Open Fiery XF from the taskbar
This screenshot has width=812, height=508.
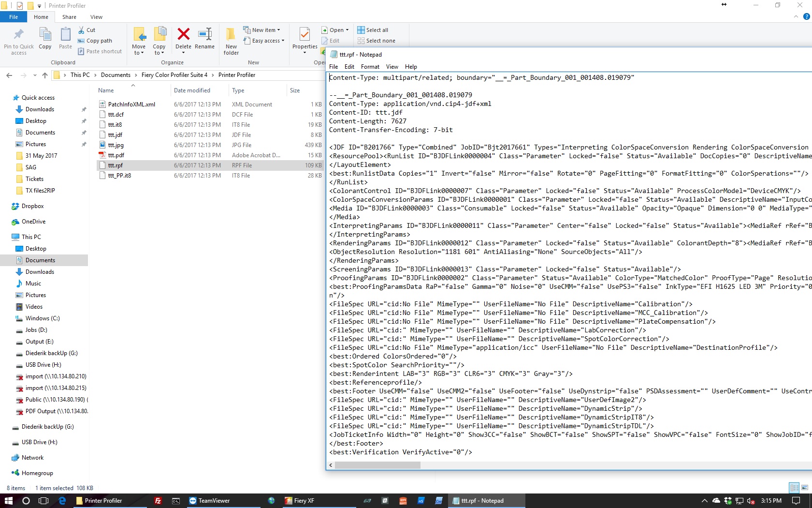tap(300, 501)
